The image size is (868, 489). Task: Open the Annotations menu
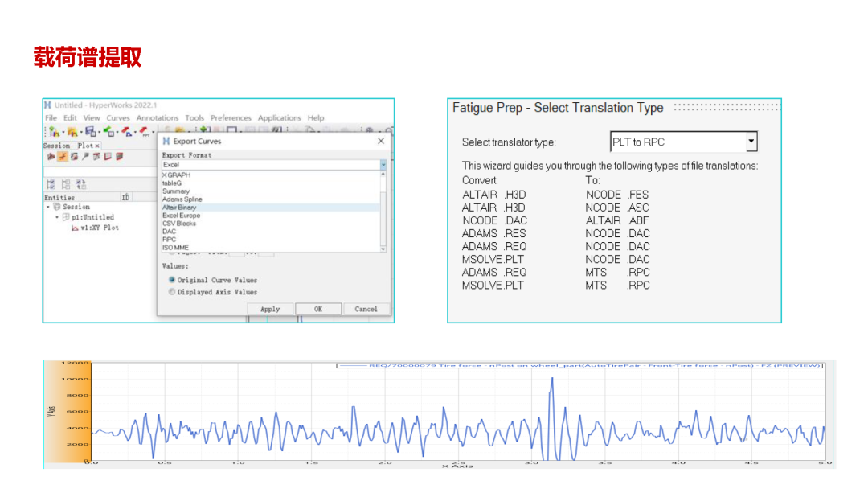coord(158,118)
